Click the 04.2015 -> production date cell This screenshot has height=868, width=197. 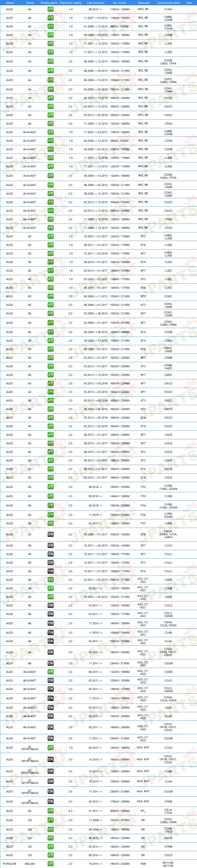point(95,747)
